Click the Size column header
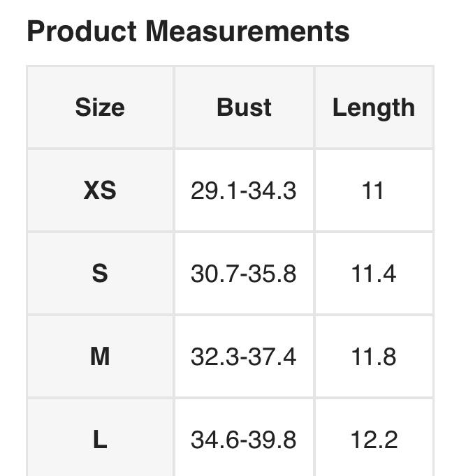Image resolution: width=452 pixels, height=476 pixels. [100, 107]
